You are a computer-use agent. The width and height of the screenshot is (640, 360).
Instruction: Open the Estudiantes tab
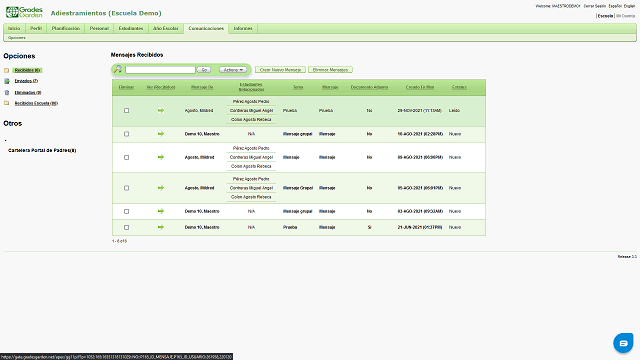coord(131,28)
